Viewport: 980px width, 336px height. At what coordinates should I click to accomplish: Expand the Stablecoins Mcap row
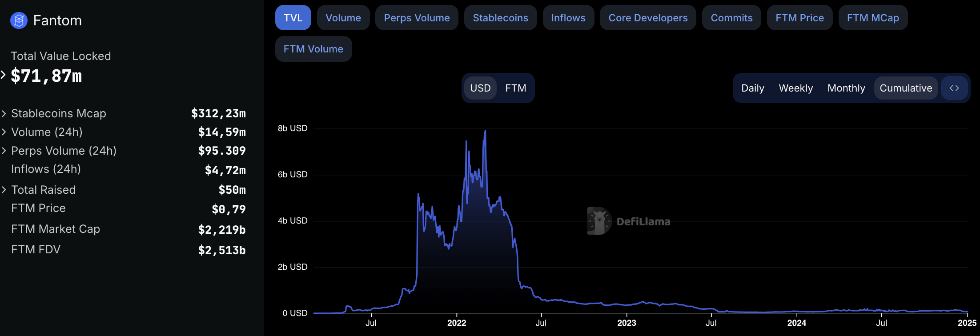[x=4, y=114]
